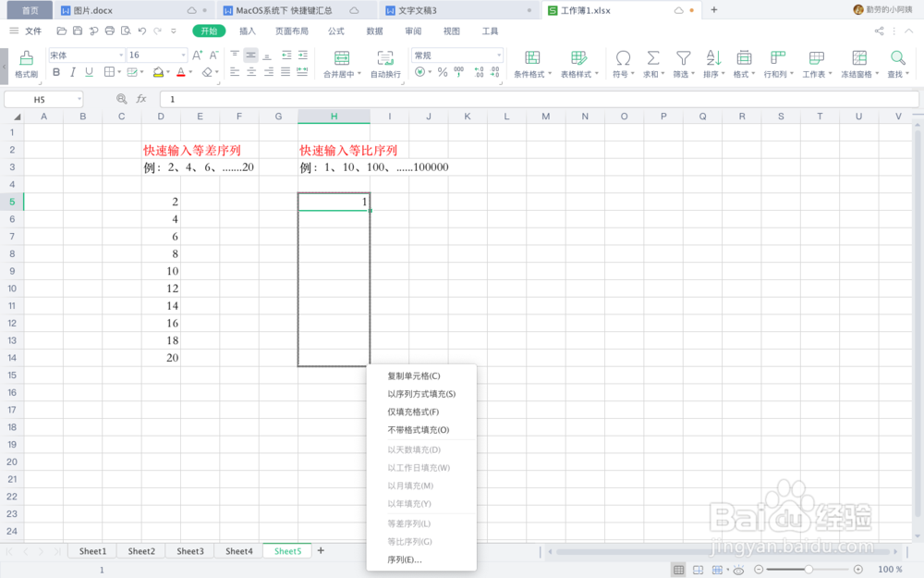This screenshot has width=924, height=578.
Task: Switch to the 审阅 ribbon tab
Action: 413,31
